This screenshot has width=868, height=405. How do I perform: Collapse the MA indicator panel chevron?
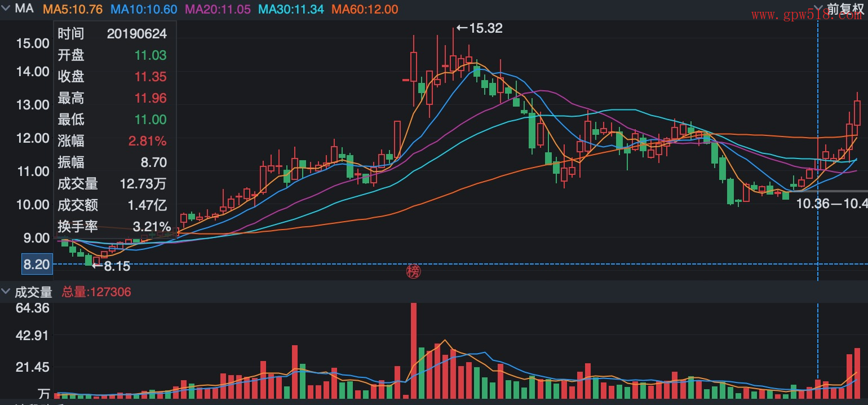pyautogui.click(x=6, y=9)
